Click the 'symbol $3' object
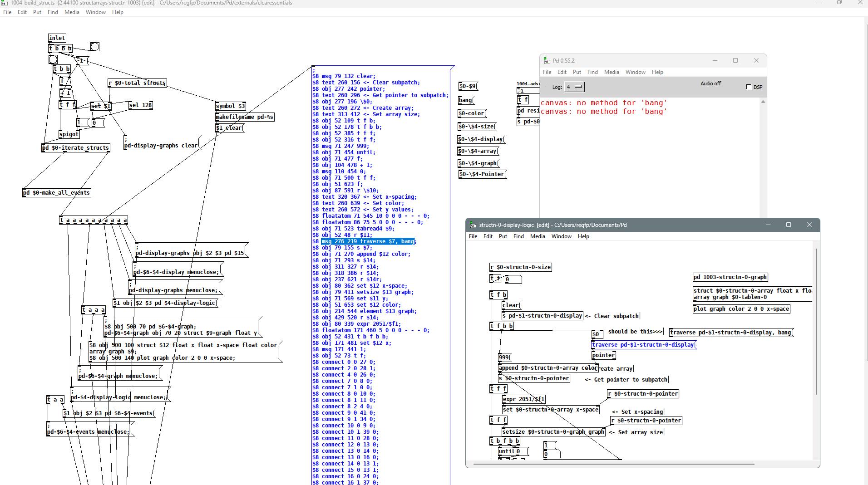 (231, 106)
